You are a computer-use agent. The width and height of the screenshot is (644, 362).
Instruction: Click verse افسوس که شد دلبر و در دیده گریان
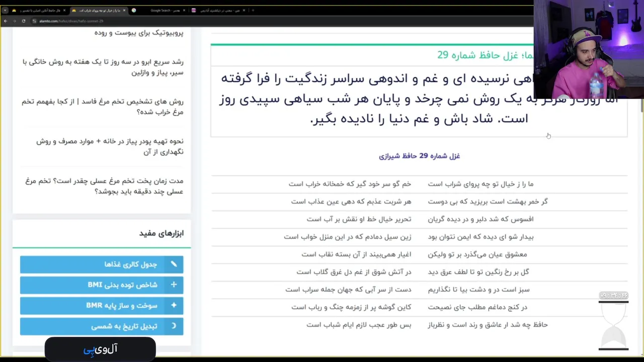pos(480,219)
